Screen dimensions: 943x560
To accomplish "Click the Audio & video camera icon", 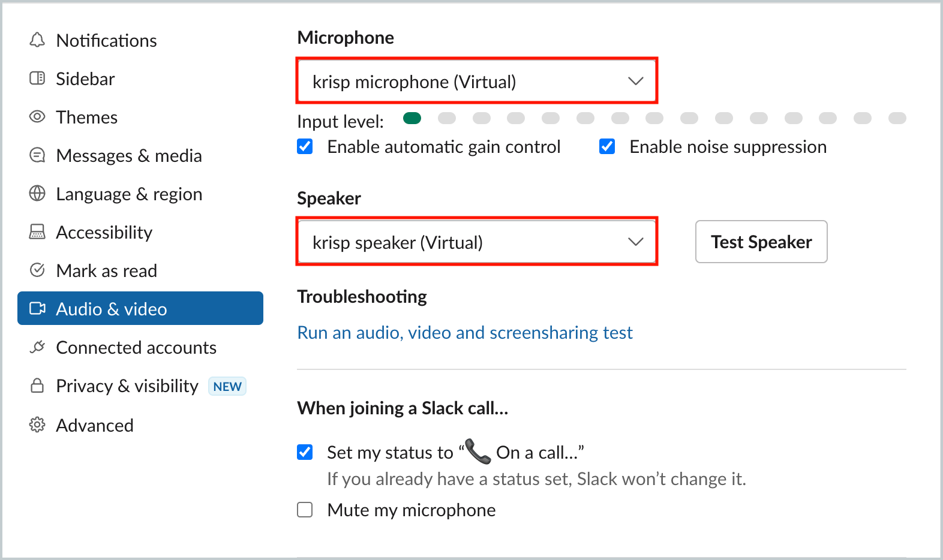I will point(37,308).
